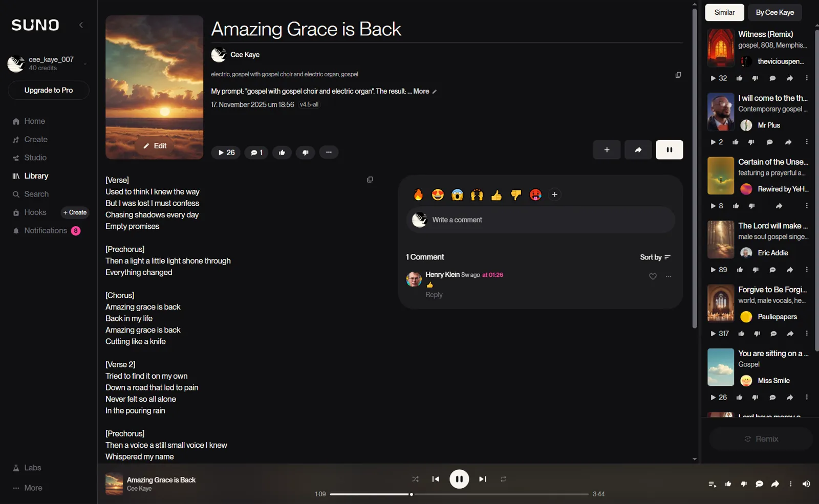Screen dimensions: 819x504
Task: Open the Sort by comments dropdown
Action: (655, 257)
